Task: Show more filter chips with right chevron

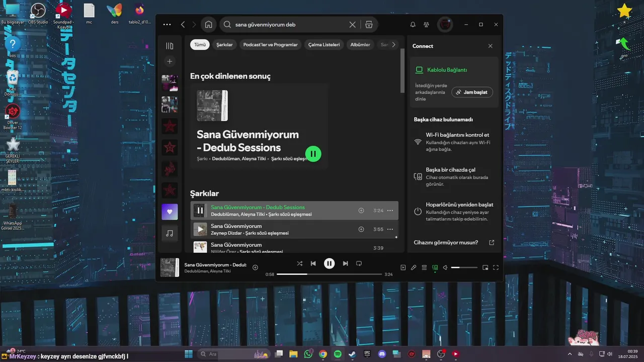Action: click(x=393, y=45)
